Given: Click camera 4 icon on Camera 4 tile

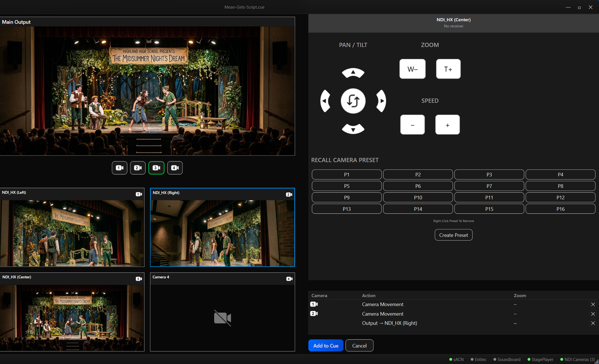Looking at the screenshot, I should pos(289,279).
